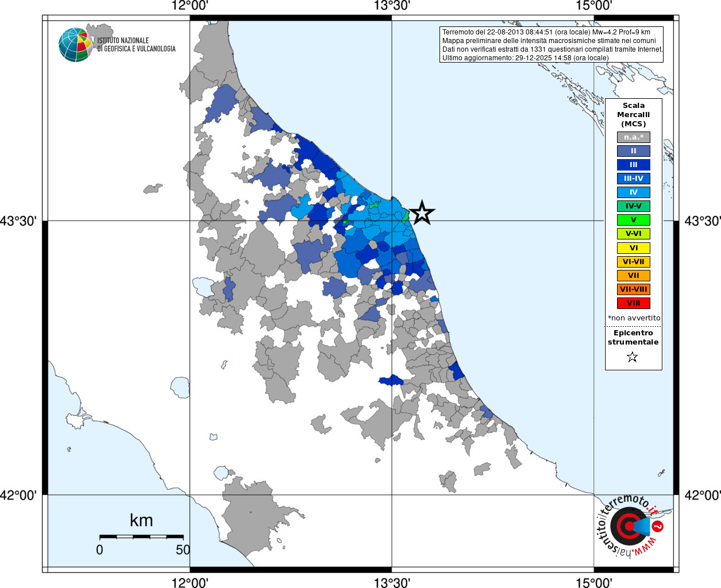721x588 pixels.
Task: Click the 'Terremoto del 22-08-2013' info line
Action: click(x=546, y=32)
